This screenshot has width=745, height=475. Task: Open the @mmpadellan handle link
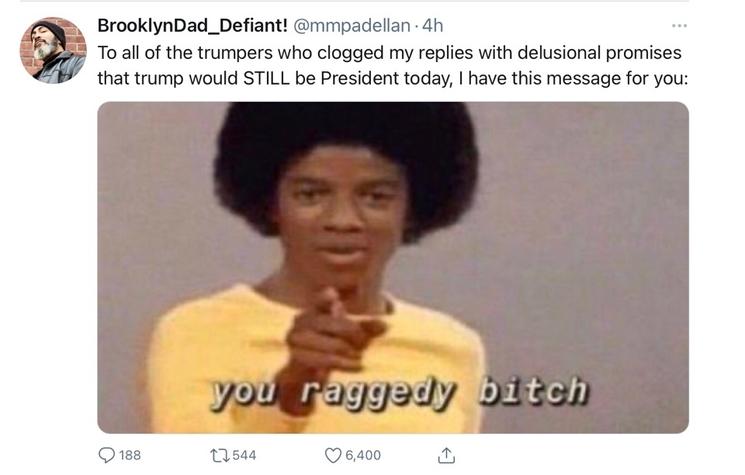point(352,26)
